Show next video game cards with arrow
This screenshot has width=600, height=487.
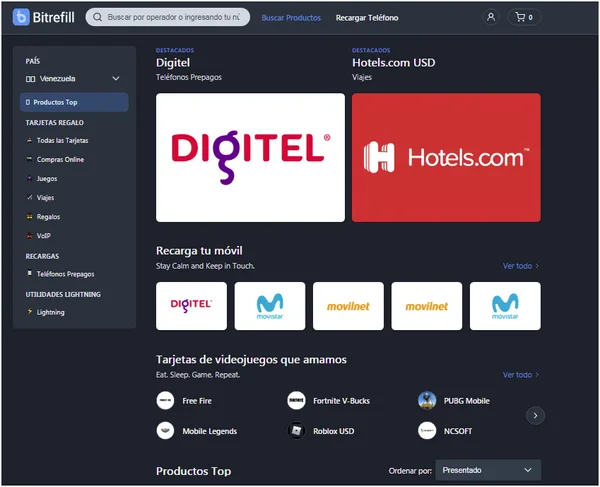point(535,415)
